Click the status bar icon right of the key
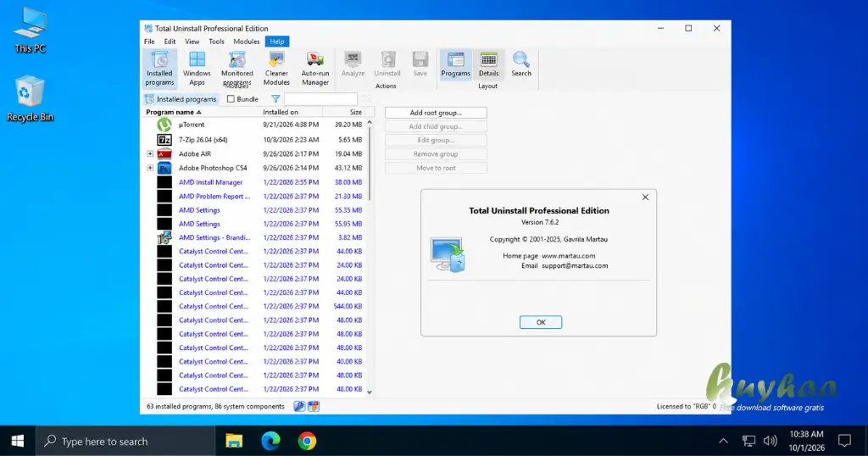Viewport: 868px width, 456px height. coord(314,406)
